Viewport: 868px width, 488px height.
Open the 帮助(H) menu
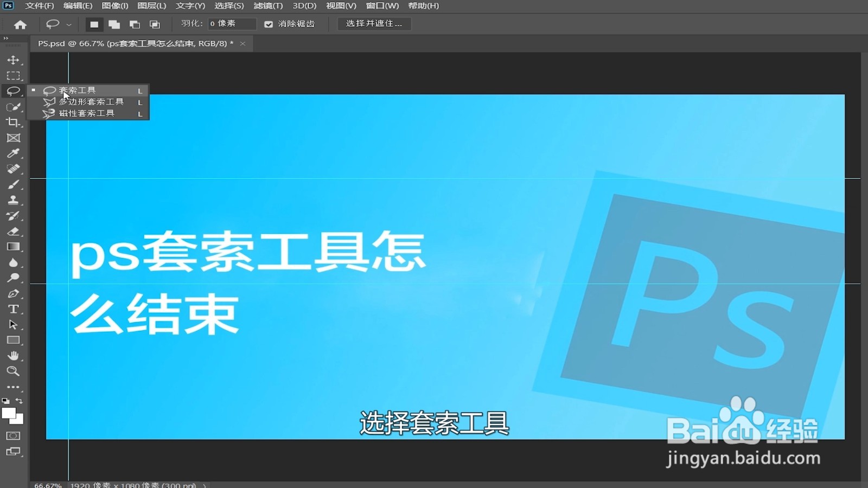[423, 6]
